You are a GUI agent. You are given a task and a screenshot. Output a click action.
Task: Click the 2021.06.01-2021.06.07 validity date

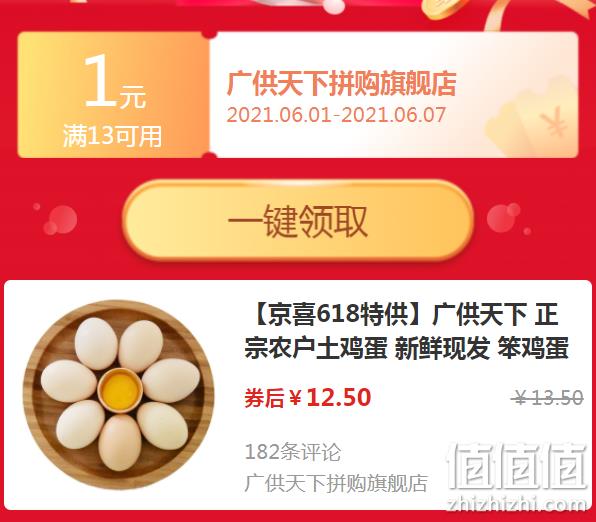coord(336,114)
